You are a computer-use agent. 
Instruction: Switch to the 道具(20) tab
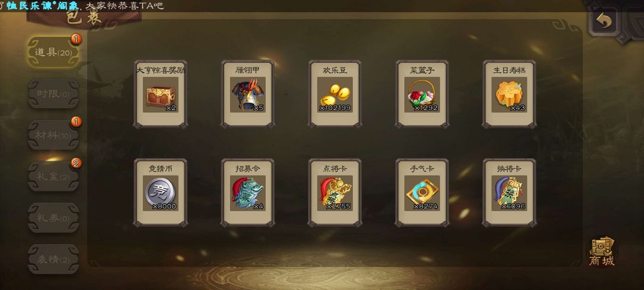tap(53, 52)
